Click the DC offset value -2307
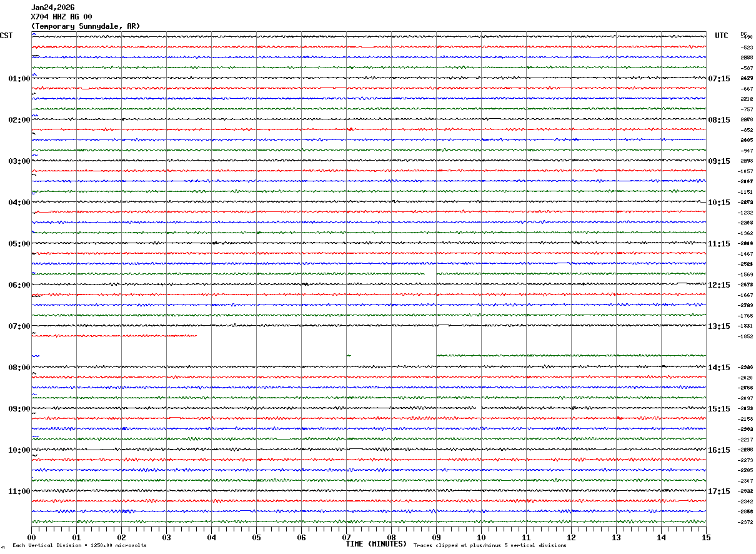The width and height of the screenshot is (756, 554). pos(746,481)
